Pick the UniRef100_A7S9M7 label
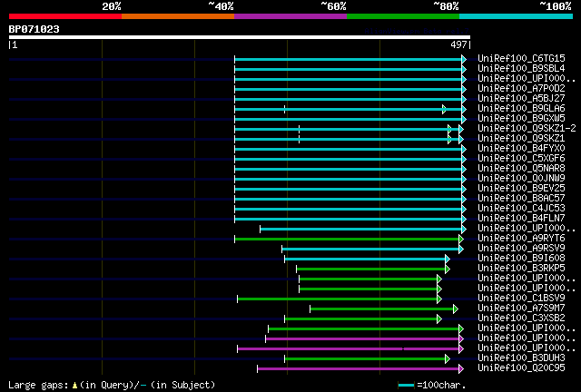Viewport: 581px width, 392px height. [x=521, y=308]
